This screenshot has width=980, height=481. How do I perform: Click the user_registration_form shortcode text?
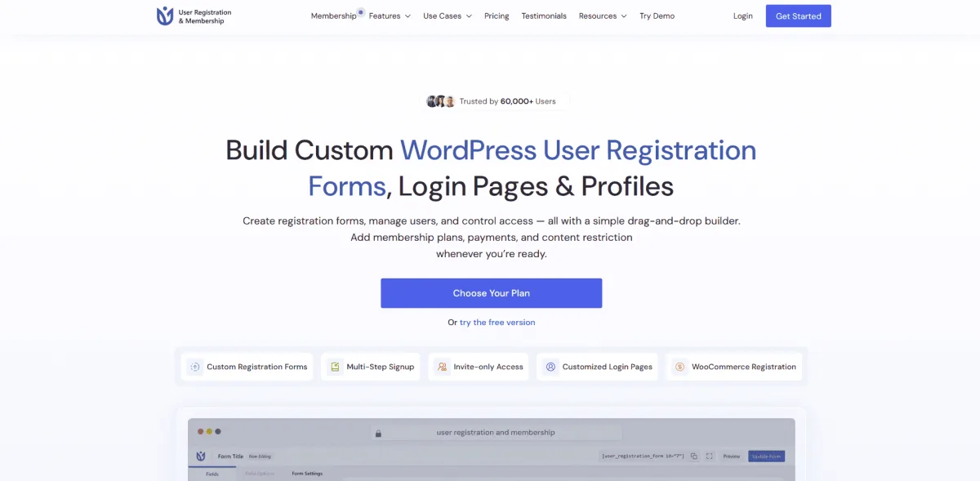[642, 457]
